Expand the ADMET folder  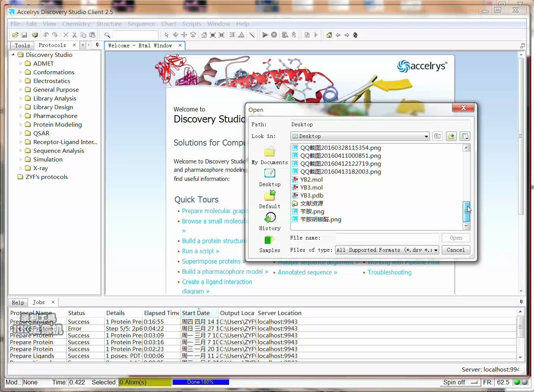pyautogui.click(x=20, y=63)
